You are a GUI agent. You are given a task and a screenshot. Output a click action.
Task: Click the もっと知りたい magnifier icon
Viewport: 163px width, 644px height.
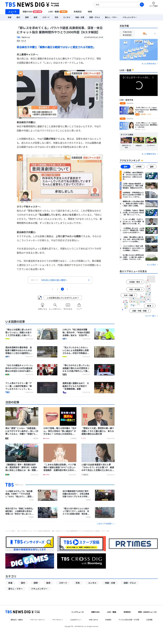pos(55,305)
